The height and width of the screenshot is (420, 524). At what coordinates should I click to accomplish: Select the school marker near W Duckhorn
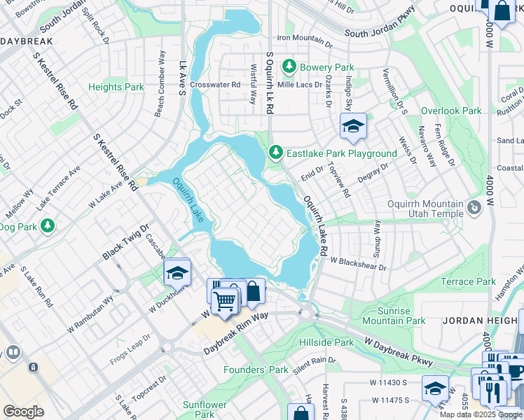(x=177, y=275)
